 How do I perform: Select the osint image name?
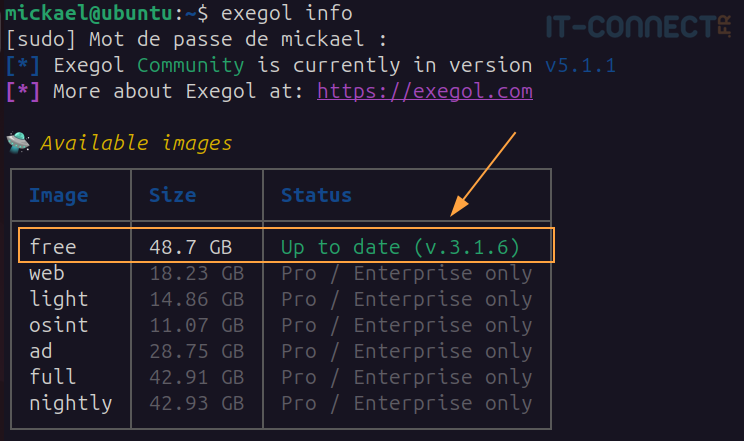point(58,325)
